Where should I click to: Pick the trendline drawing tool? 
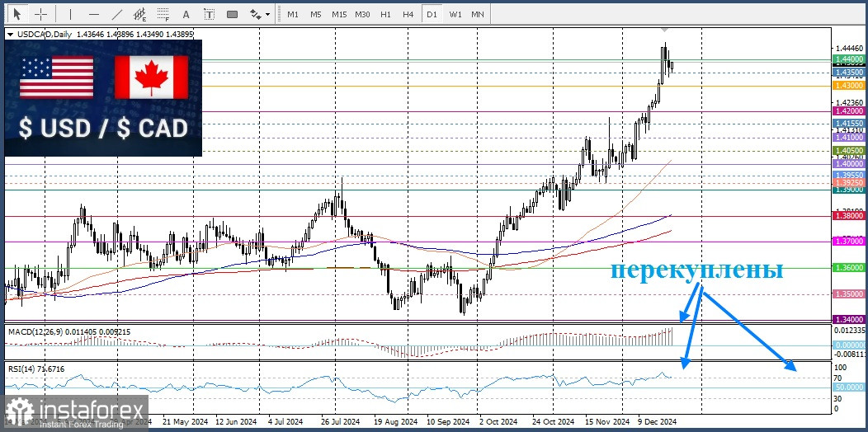[x=116, y=14]
